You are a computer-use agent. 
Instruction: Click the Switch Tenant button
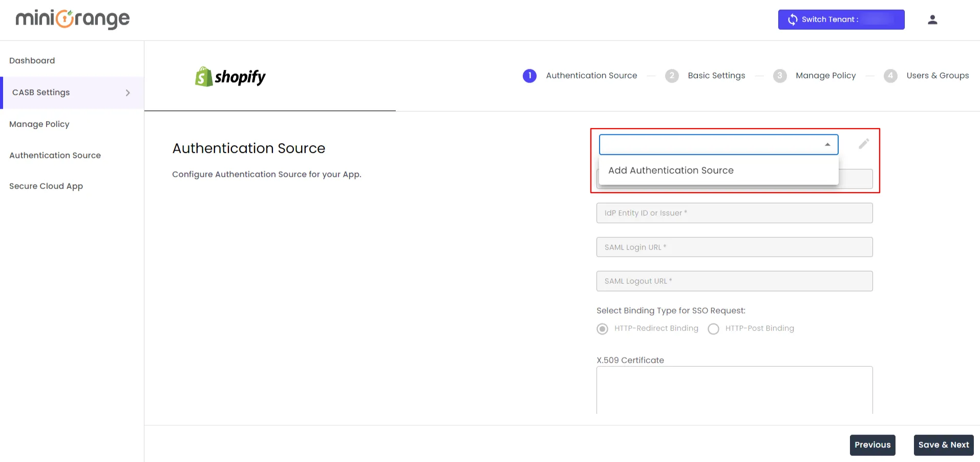click(x=841, y=19)
